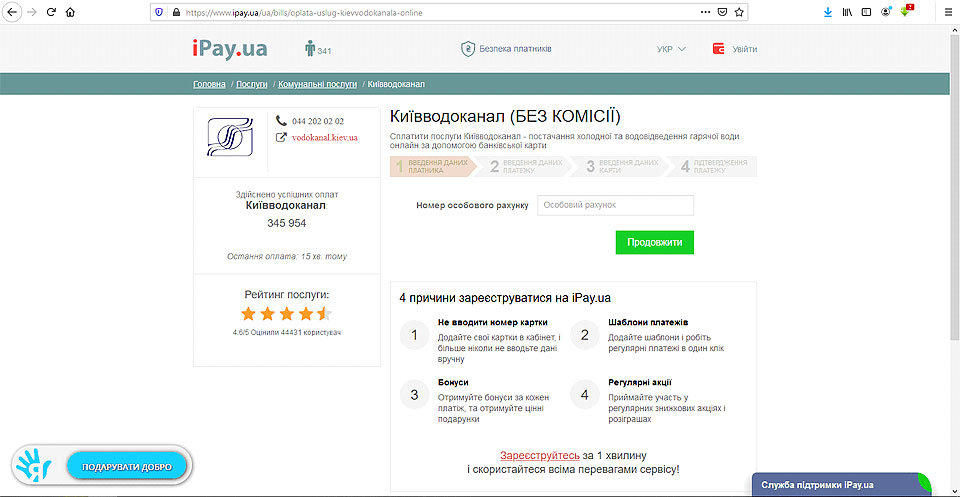
Task: Click the Pocket save icon
Action: pyautogui.click(x=722, y=12)
